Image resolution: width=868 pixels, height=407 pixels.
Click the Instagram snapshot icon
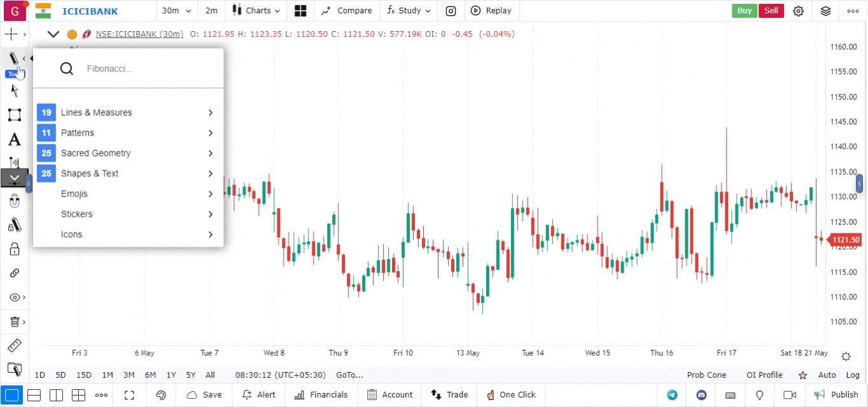[451, 11]
